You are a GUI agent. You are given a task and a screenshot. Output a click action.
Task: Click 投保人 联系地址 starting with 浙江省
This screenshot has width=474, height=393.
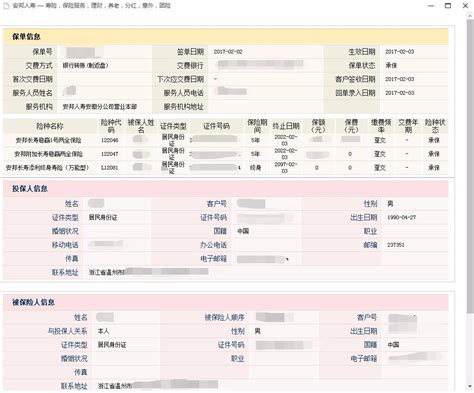pyautogui.click(x=148, y=272)
